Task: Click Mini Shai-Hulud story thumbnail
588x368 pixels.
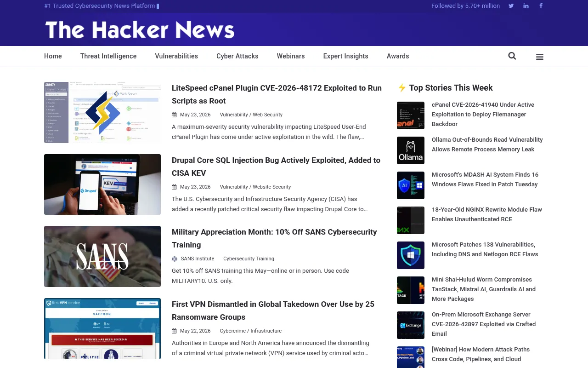Action: pyautogui.click(x=411, y=290)
